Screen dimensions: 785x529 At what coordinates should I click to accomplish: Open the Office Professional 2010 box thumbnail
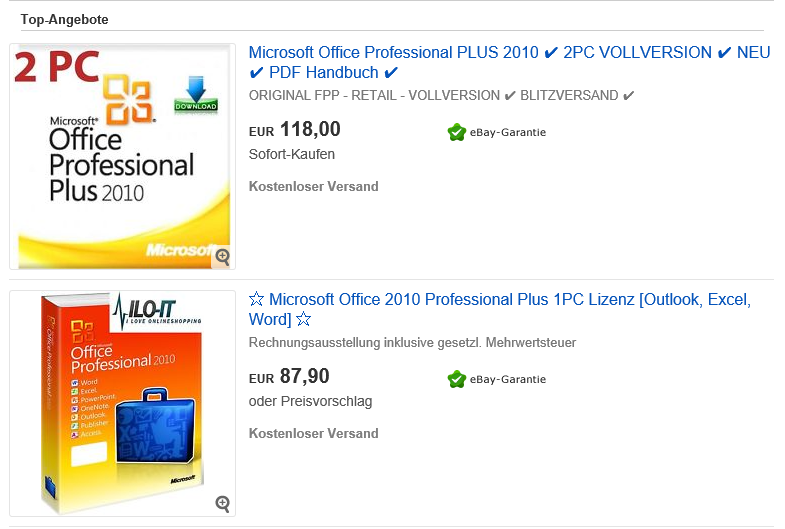click(122, 404)
